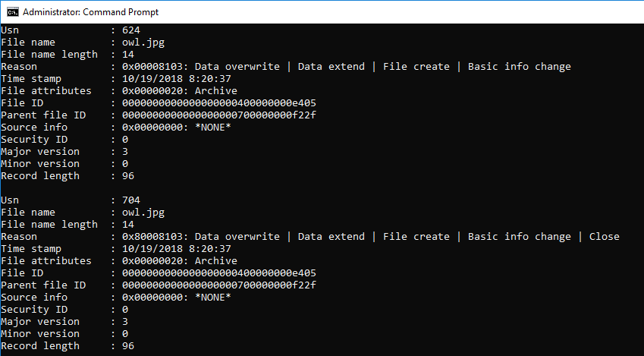Click Basic info change in second Reason line
644x356 pixels.
[519, 237]
